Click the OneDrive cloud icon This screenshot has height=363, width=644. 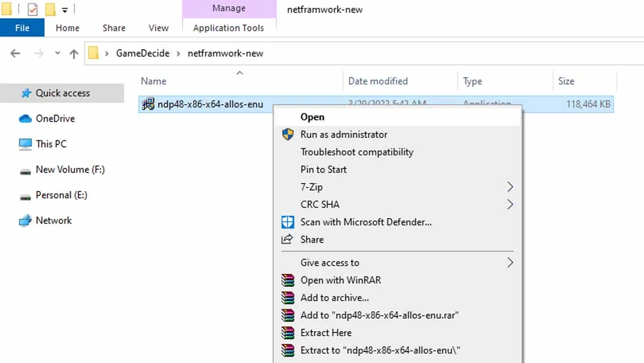click(25, 119)
